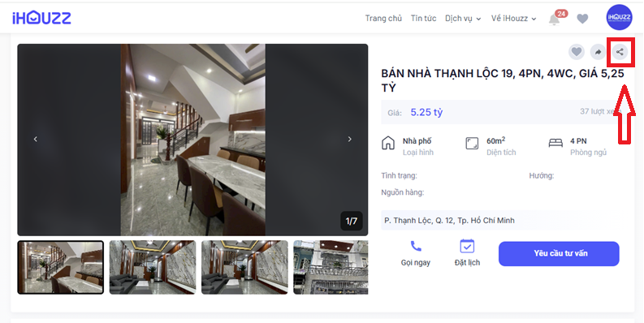Viewport: 644px width, 323px height.
Task: Select the first dining area thumbnail
Action: tap(60, 268)
